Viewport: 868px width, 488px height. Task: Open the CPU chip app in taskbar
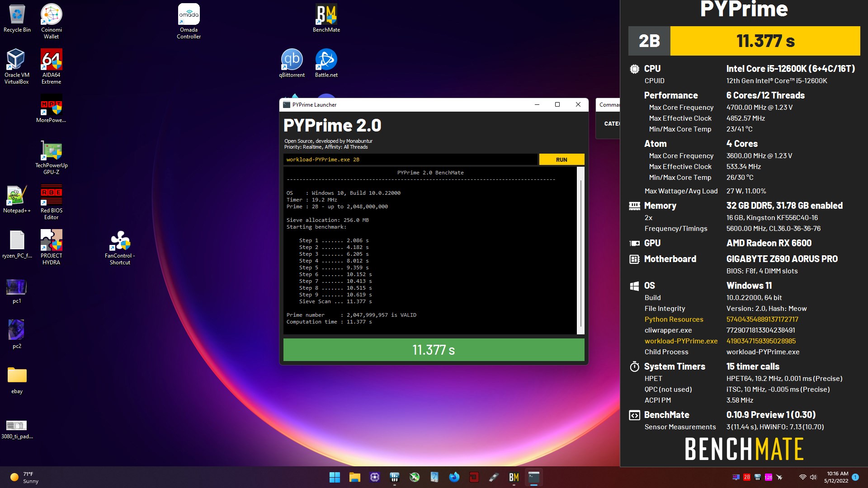[374, 477]
